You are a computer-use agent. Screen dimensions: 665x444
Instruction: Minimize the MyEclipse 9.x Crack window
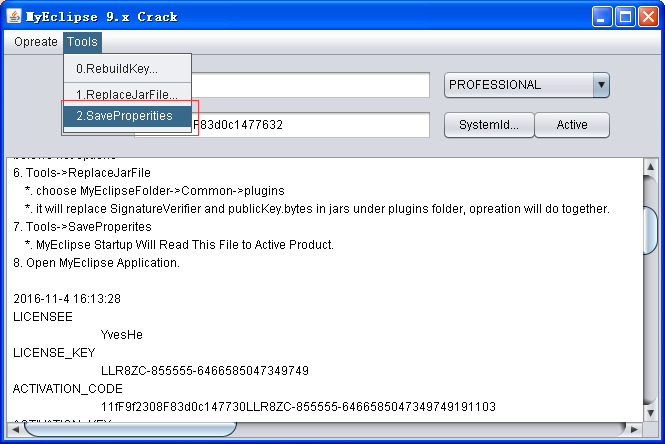[601, 17]
